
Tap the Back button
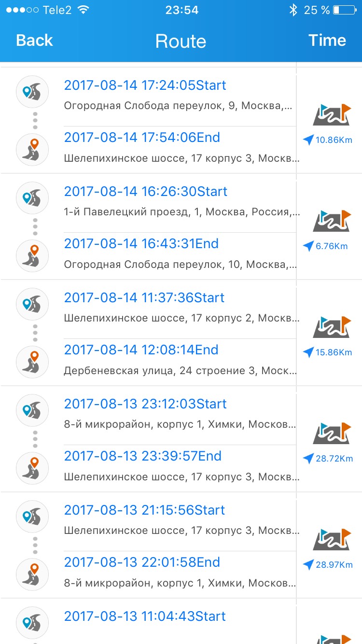[x=34, y=41]
